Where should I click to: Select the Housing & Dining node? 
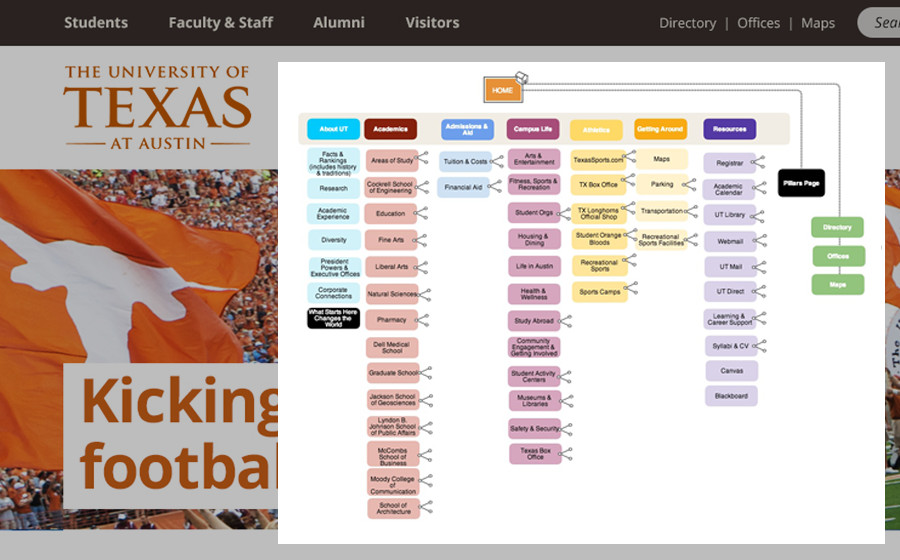(534, 239)
